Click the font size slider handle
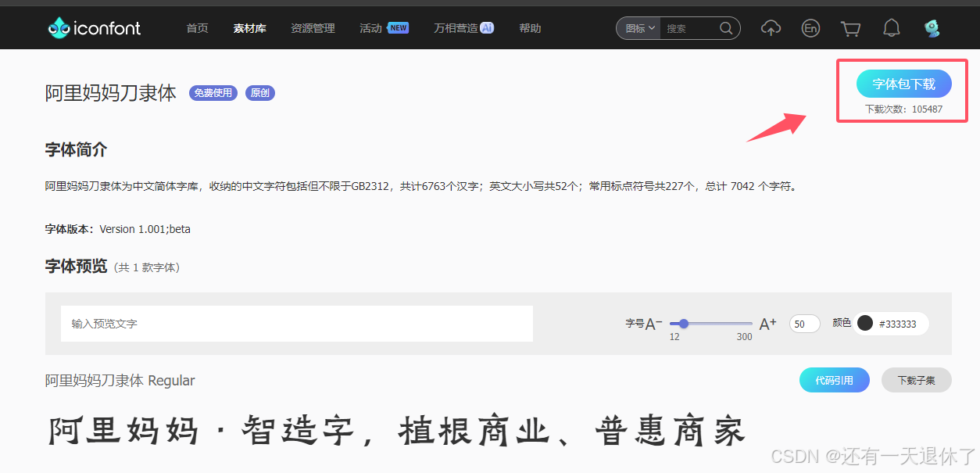 684,324
